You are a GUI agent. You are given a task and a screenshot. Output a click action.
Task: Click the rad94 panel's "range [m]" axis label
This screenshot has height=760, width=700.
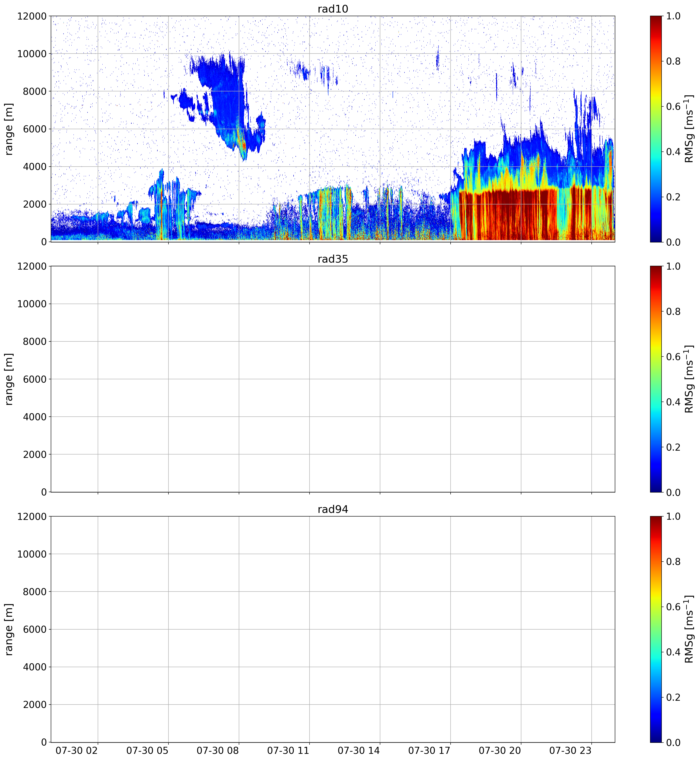[x=9, y=629]
